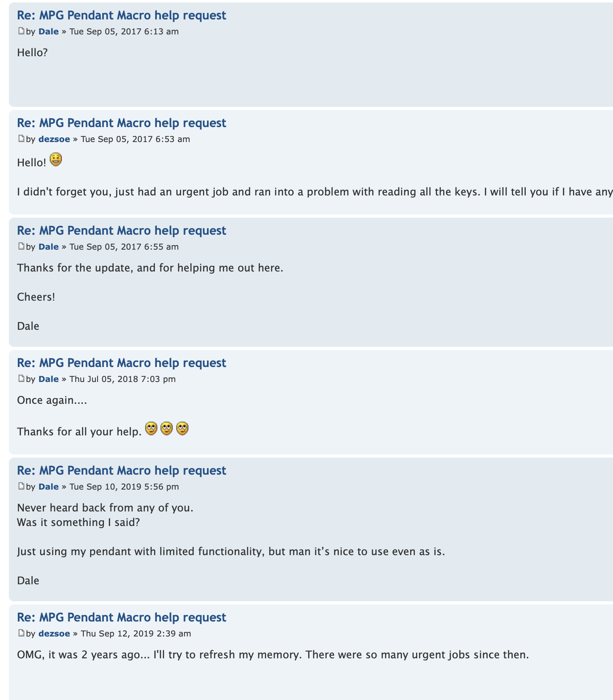This screenshot has height=700, width=613.
Task: Click post icon beside Dale's 6:13 am post
Action: coord(21,31)
